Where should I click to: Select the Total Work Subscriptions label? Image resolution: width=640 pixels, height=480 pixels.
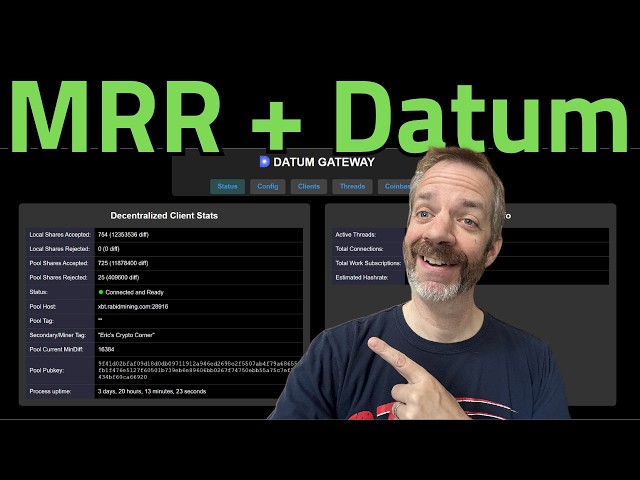368,263
